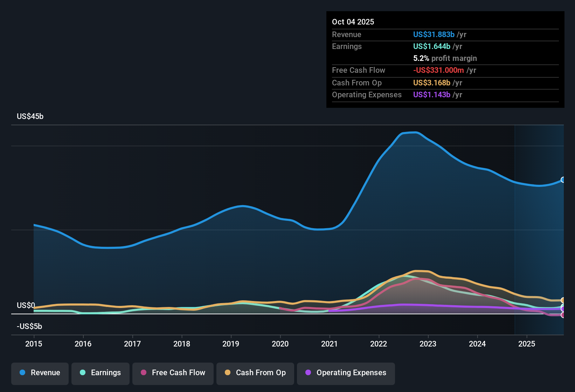Click the Revenue line endpoint marker on the chart

[x=563, y=180]
